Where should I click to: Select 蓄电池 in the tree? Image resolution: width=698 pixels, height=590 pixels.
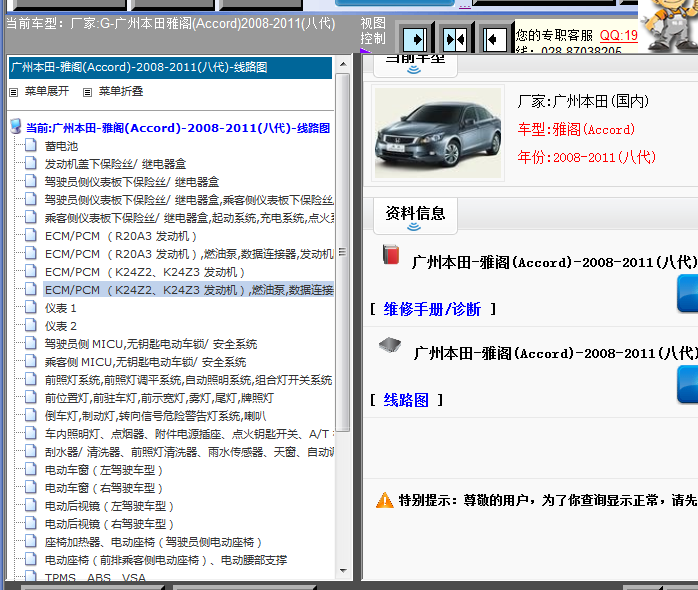(x=61, y=146)
